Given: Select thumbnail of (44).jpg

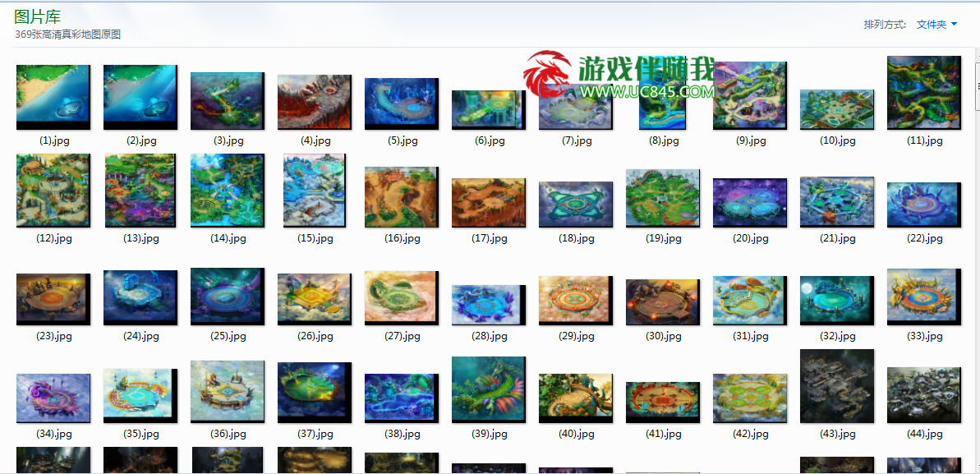Looking at the screenshot, I should click(x=924, y=395).
